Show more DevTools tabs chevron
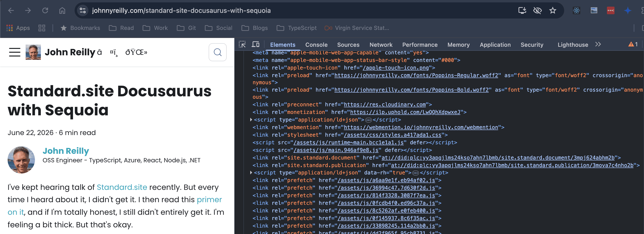The width and height of the screenshot is (644, 234). coord(598,44)
